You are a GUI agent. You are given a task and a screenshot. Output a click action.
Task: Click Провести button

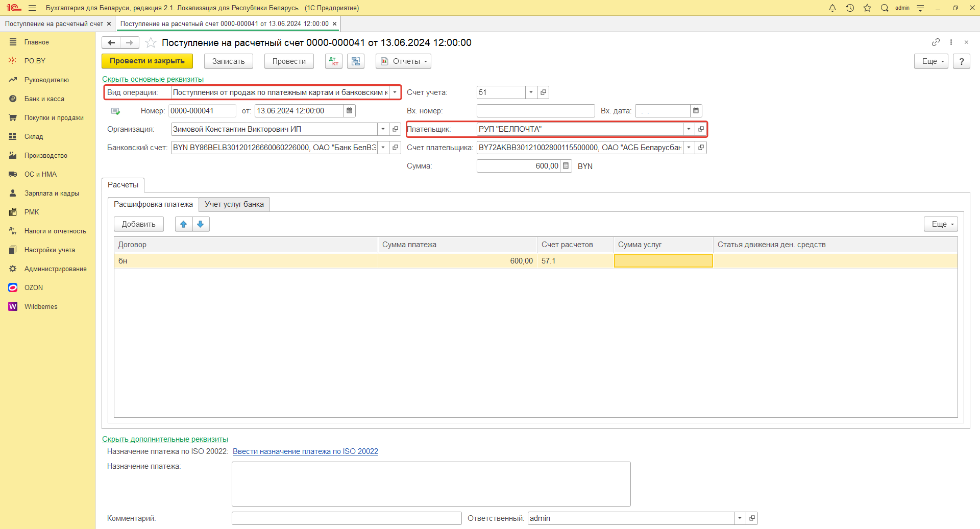289,61
